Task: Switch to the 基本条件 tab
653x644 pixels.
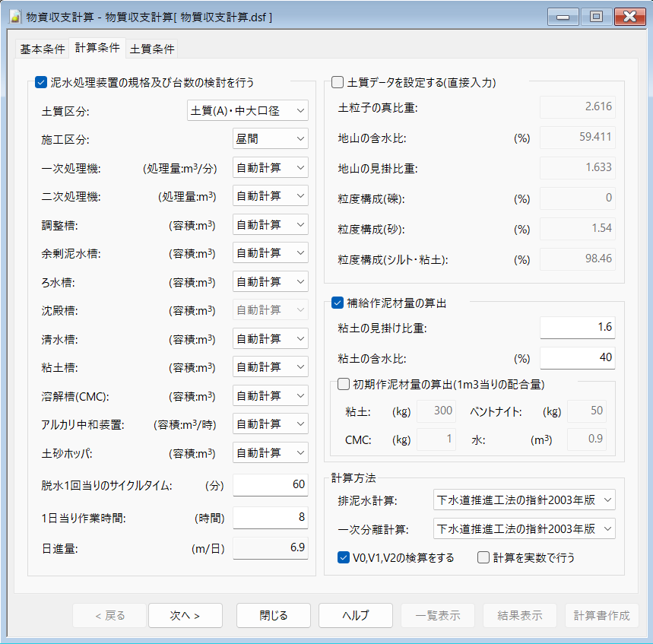Action: pyautogui.click(x=42, y=49)
